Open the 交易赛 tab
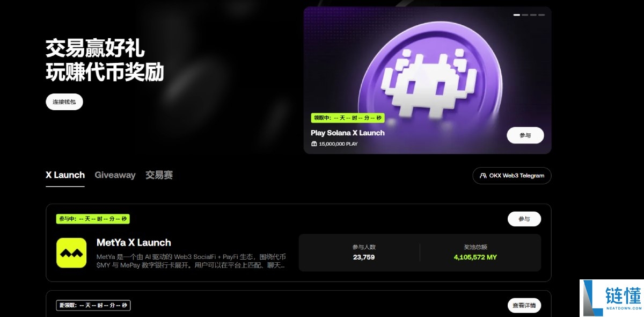This screenshot has width=644, height=317. point(159,175)
